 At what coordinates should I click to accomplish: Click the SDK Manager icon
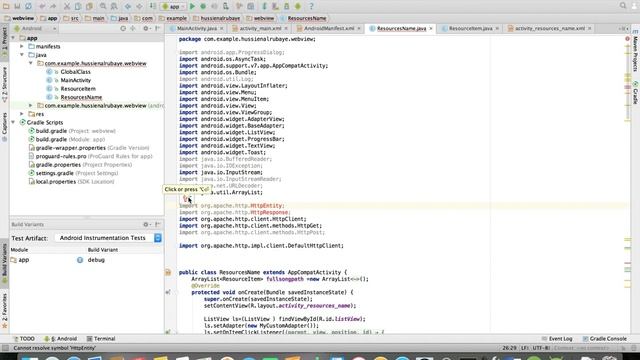[287, 6]
